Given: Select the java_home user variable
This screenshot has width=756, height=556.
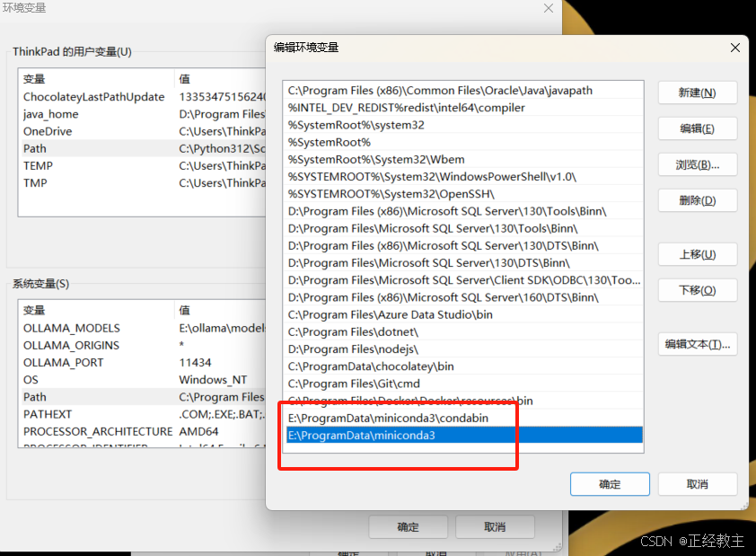Looking at the screenshot, I should tap(142, 114).
